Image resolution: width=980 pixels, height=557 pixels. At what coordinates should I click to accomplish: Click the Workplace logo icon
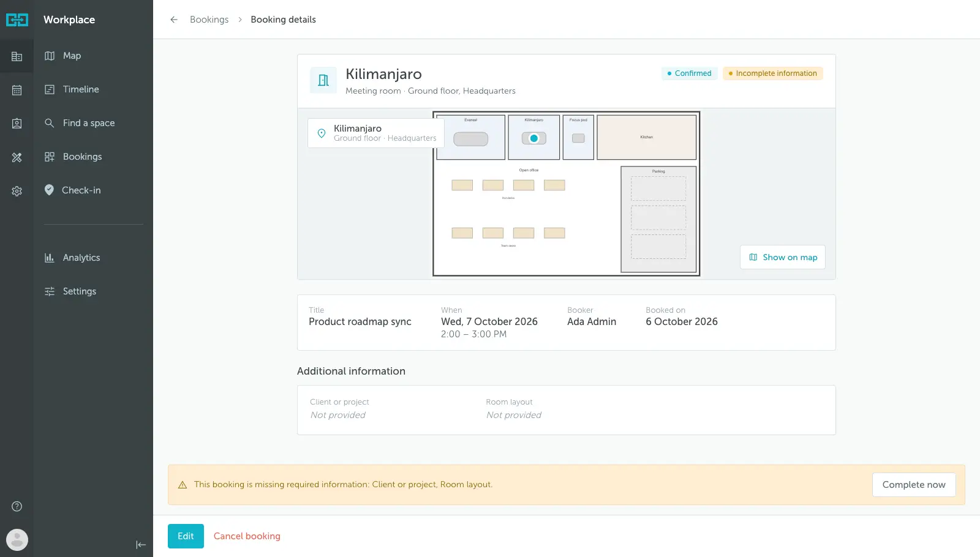(17, 20)
